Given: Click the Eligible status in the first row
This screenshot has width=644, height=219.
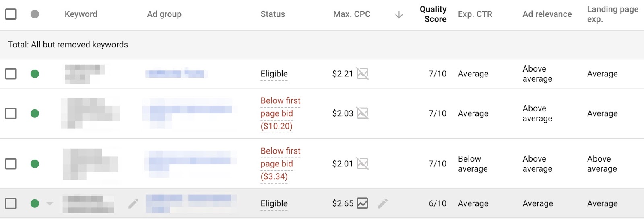Looking at the screenshot, I should click(274, 74).
